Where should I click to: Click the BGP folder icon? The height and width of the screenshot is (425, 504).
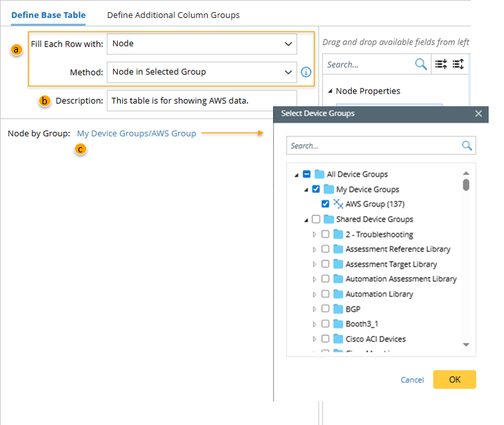click(338, 309)
